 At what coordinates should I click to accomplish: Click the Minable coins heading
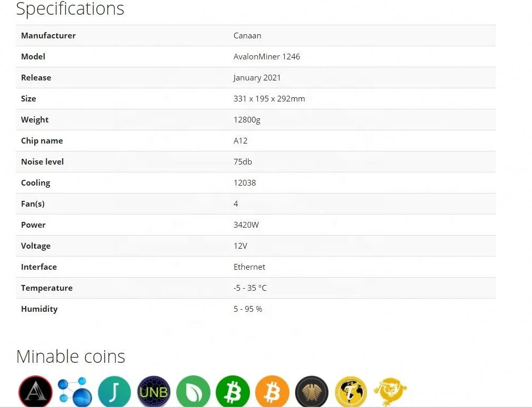tap(71, 356)
